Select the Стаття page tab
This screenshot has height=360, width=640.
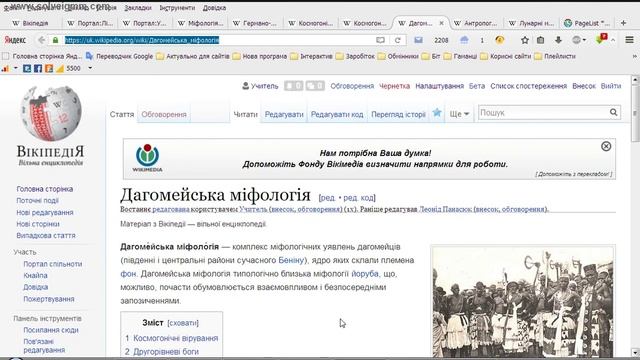coord(122,114)
